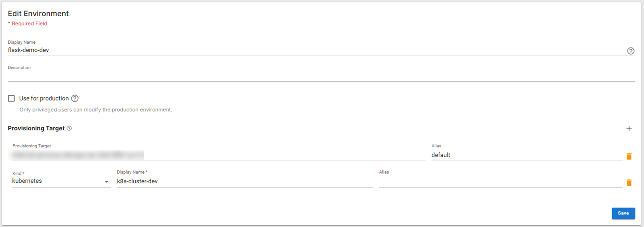Focus the flask-demo-dev Display Name field
Image resolution: width=644 pixels, height=227 pixels.
pyautogui.click(x=315, y=50)
